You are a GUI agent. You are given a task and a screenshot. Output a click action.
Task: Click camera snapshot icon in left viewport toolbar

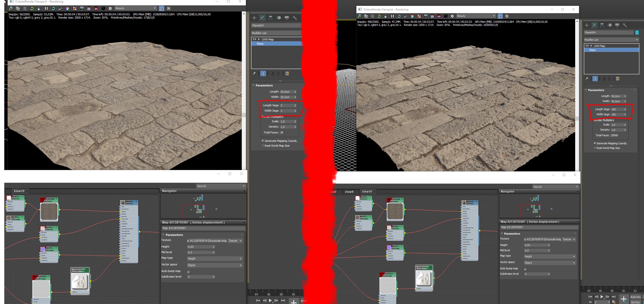tap(103, 9)
